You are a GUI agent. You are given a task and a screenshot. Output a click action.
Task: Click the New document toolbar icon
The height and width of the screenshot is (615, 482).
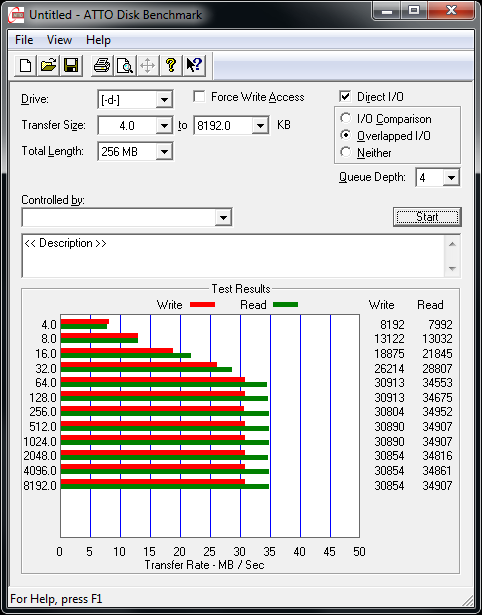point(25,65)
